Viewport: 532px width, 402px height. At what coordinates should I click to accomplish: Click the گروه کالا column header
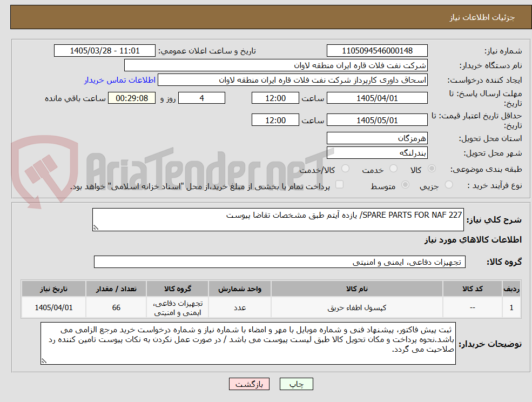pos(178,289)
